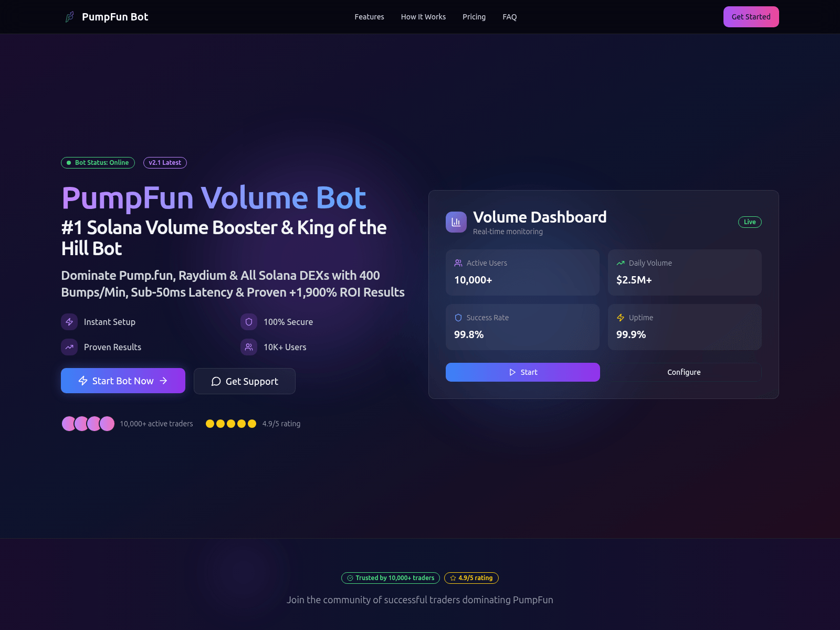Screen dimensions: 840x630
Task: Start the bot in Volume Dashboard
Action: pyautogui.click(x=522, y=372)
